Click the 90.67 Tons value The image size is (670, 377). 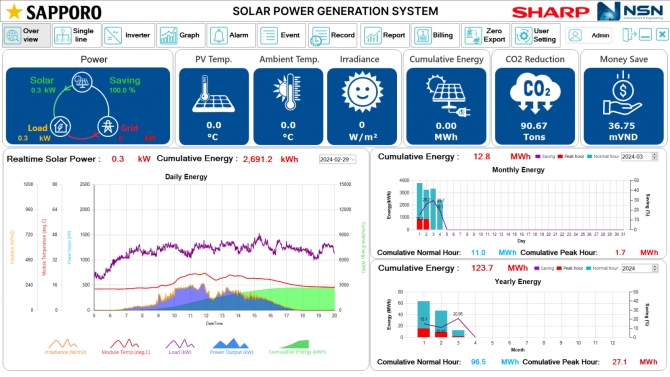pos(534,126)
